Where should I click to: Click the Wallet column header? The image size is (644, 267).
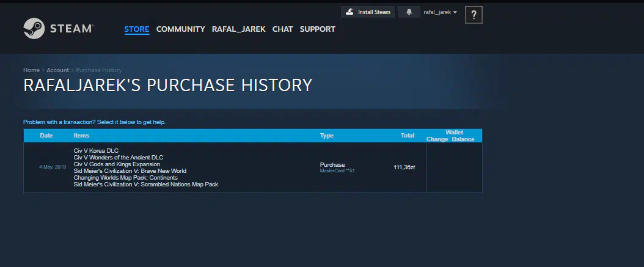(454, 132)
